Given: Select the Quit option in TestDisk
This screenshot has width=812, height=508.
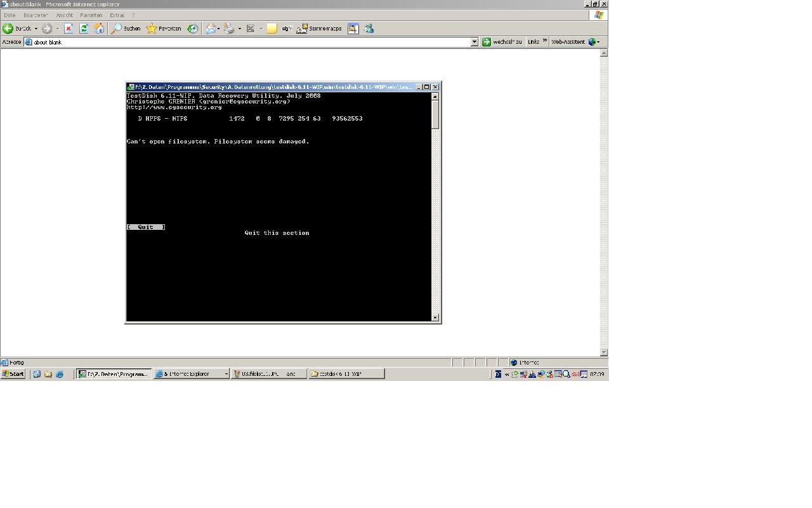Looking at the screenshot, I should coord(146,227).
